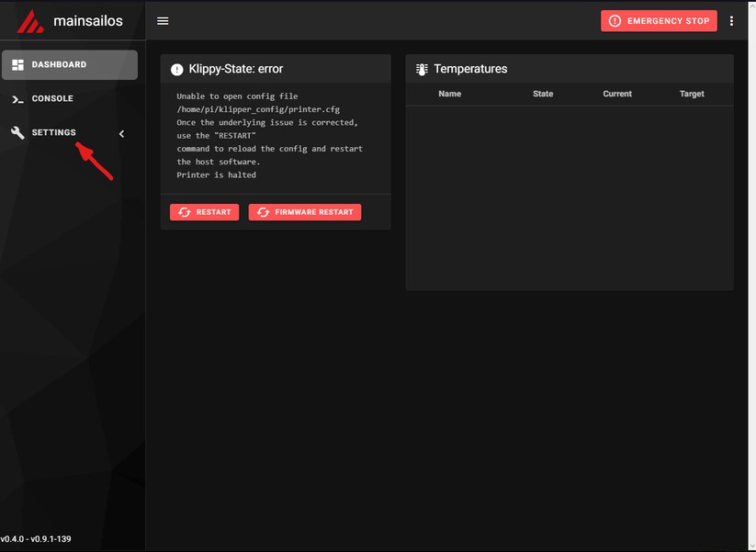Click the red Mainsail logo icon
The image size is (756, 552).
click(30, 21)
